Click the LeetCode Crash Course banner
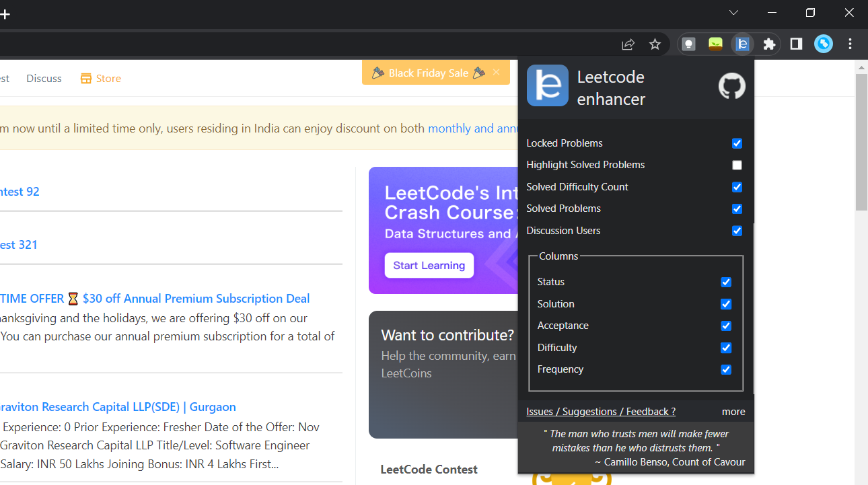868x485 pixels. click(443, 230)
